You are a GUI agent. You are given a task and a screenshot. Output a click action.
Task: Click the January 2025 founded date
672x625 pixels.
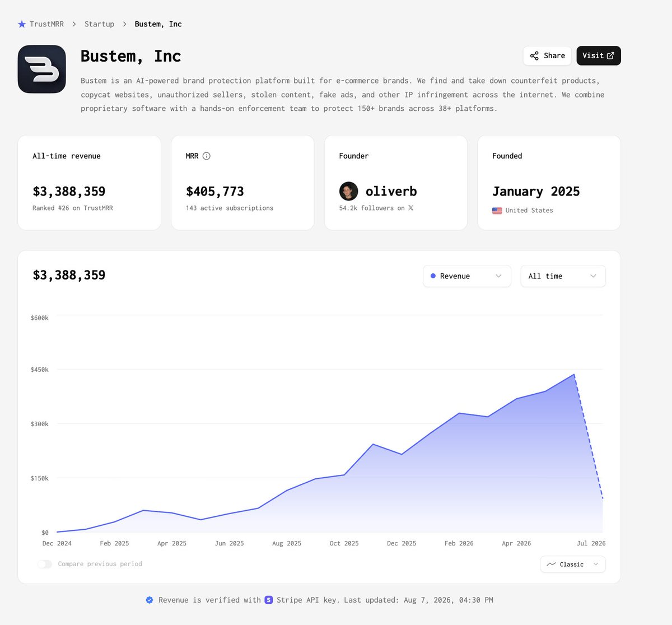pyautogui.click(x=536, y=192)
